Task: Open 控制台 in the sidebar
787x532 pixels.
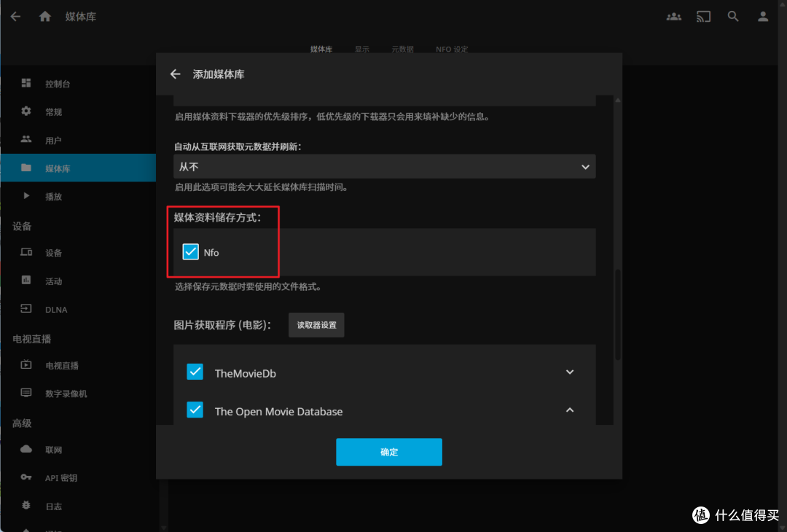Action: pos(78,83)
